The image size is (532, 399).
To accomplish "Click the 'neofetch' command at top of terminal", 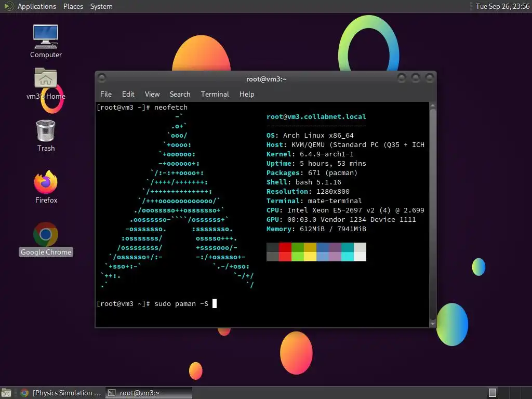I will tap(170, 107).
